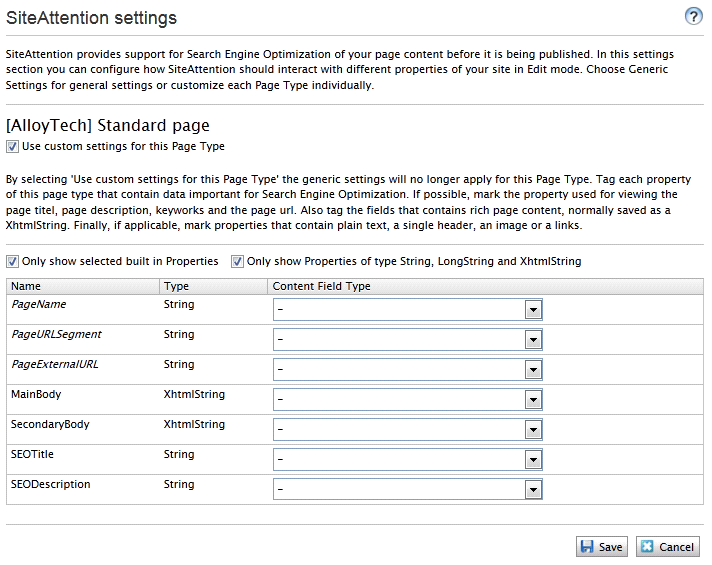Click the Save button
The image size is (712, 565).
pyautogui.click(x=601, y=547)
